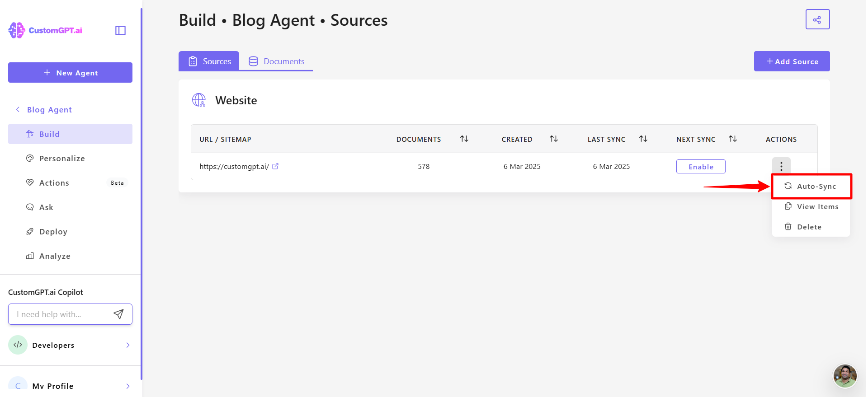Expand the My Profile chevron

[x=128, y=386]
